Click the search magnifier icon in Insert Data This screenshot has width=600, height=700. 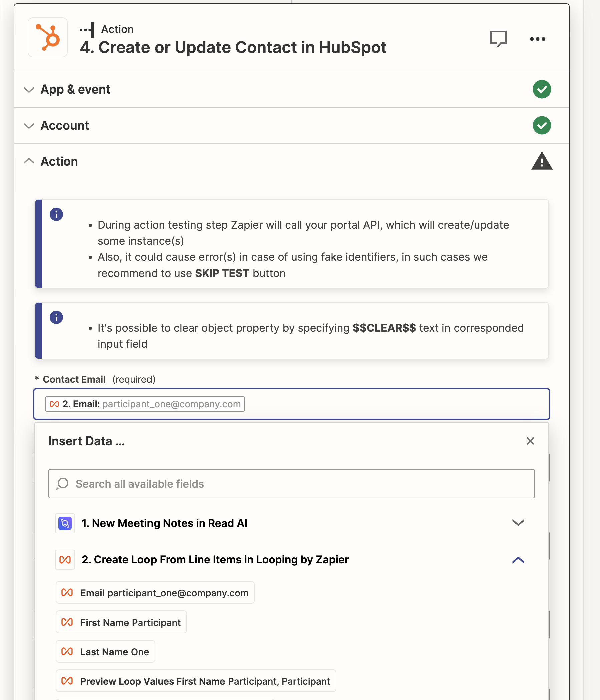click(x=62, y=484)
